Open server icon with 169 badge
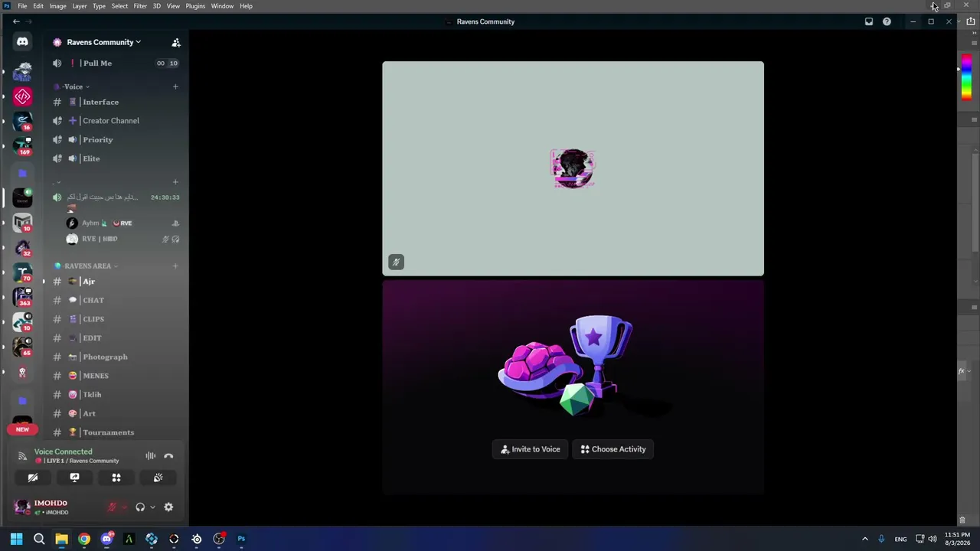Screen dimensions: 980x551 tap(22, 146)
